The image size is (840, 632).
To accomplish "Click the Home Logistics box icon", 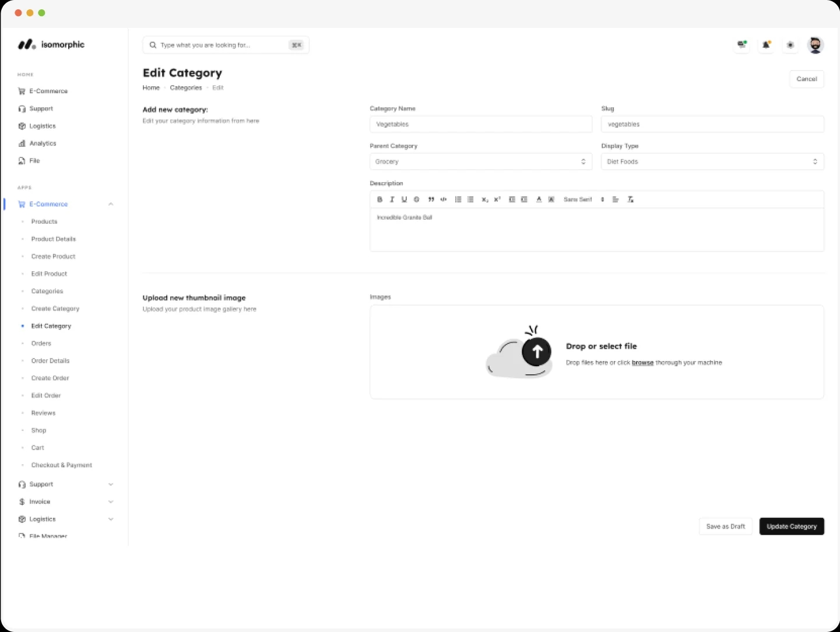I will pos(22,126).
